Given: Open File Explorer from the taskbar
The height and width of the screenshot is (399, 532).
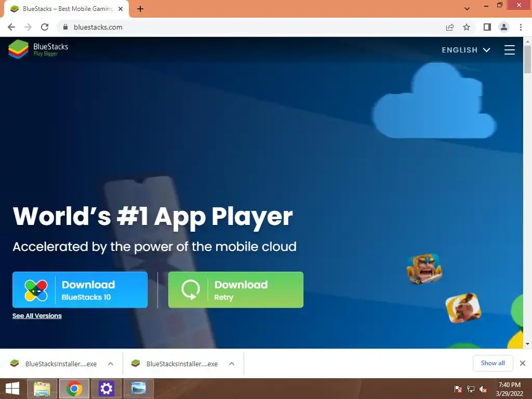Looking at the screenshot, I should (x=42, y=389).
